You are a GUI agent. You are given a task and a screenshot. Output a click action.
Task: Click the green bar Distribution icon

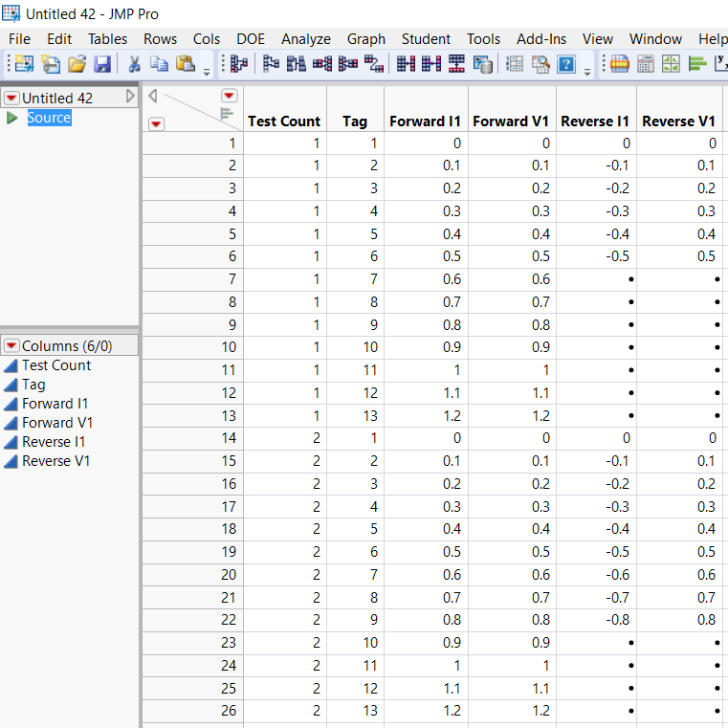pyautogui.click(x=697, y=64)
